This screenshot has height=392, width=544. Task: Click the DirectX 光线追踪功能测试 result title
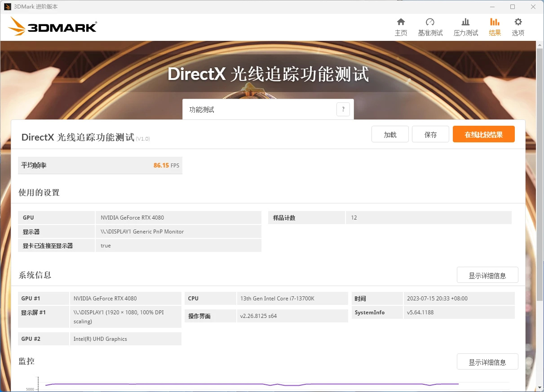coord(78,137)
